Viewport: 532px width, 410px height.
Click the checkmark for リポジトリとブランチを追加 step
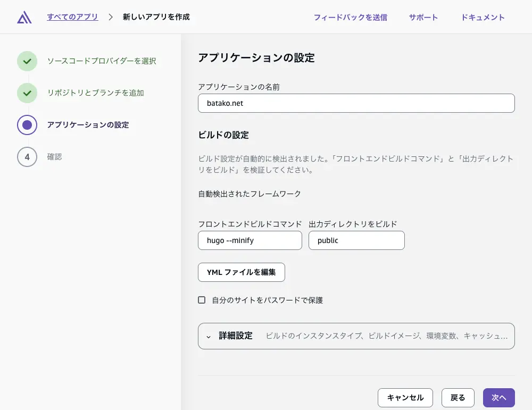[x=27, y=93]
